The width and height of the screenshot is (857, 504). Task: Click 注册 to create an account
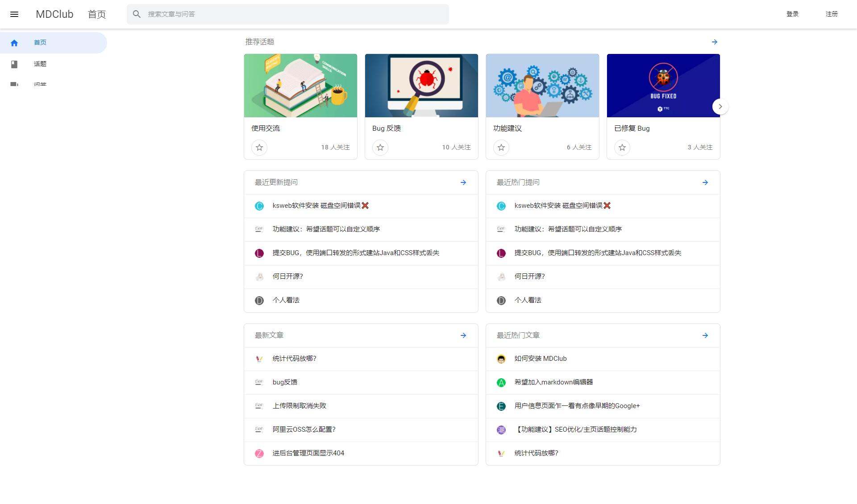831,14
